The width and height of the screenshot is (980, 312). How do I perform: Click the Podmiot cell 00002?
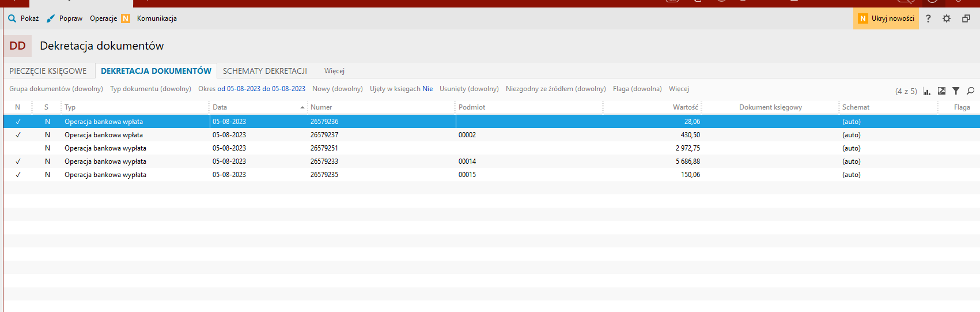[x=467, y=135]
